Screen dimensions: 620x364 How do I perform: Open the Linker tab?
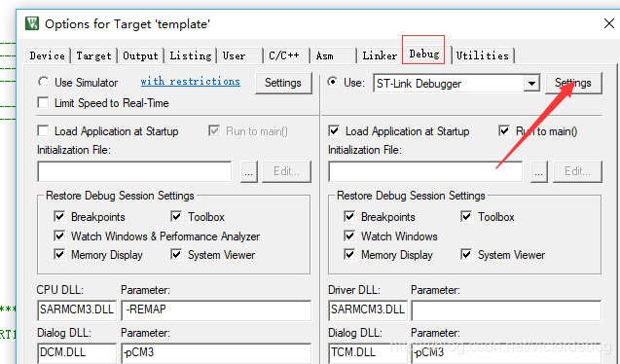click(380, 55)
